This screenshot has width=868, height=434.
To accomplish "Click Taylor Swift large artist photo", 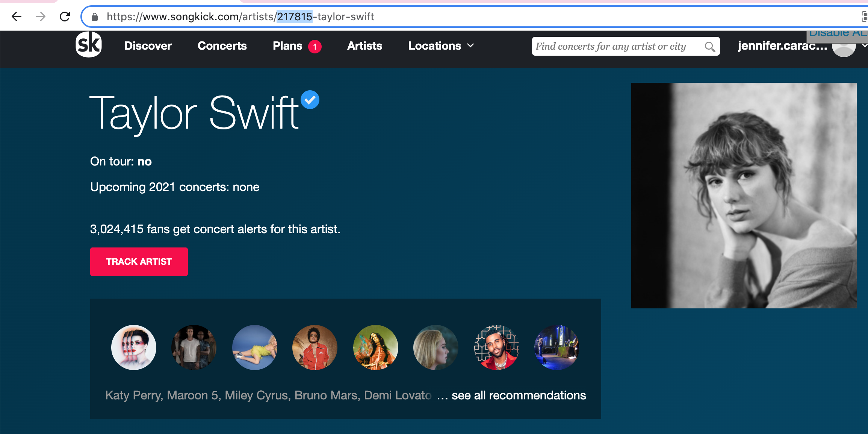I will pos(744,196).
